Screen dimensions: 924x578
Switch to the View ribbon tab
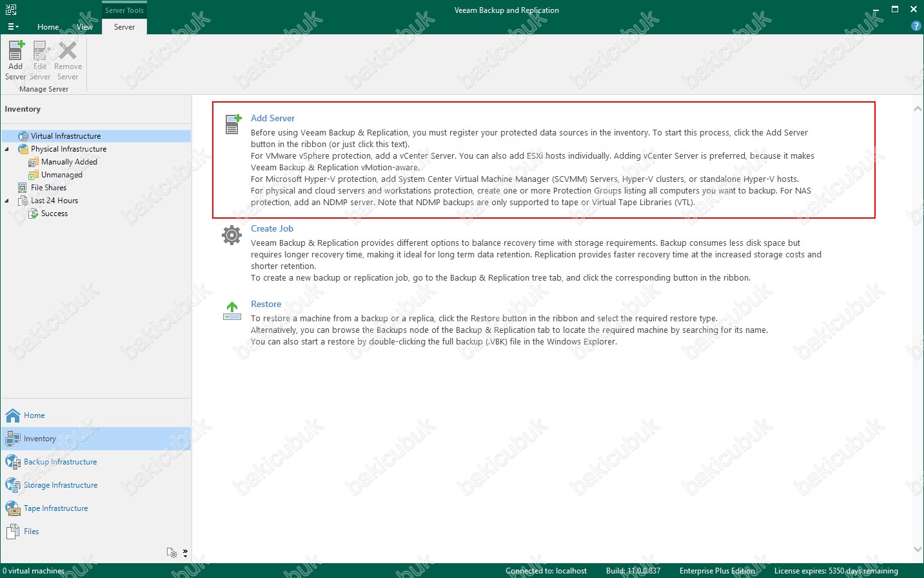pos(84,27)
